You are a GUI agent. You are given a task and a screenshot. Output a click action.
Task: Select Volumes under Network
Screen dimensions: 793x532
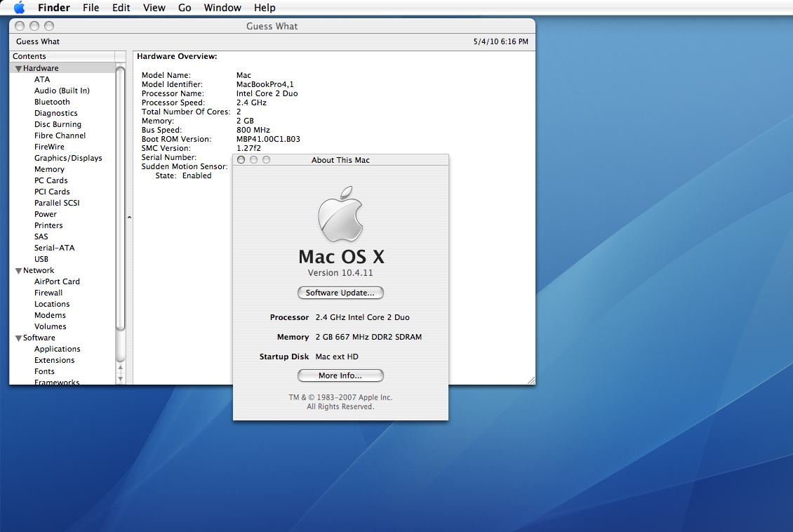tap(50, 326)
